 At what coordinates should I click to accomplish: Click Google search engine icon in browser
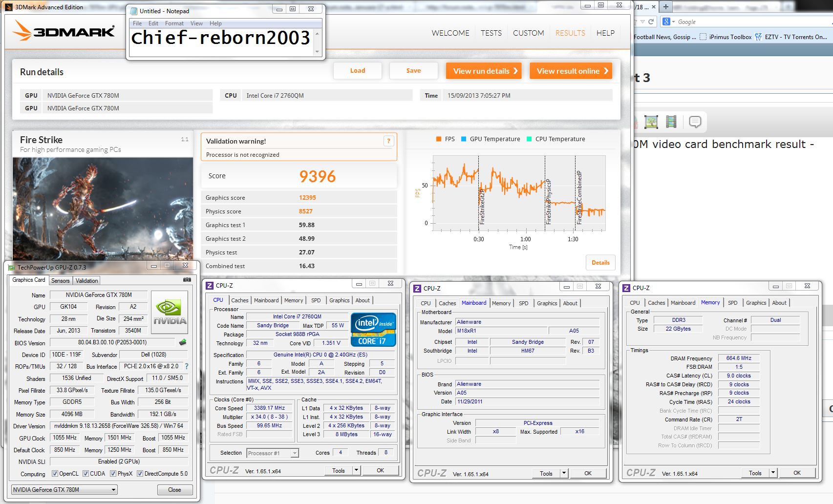click(666, 21)
